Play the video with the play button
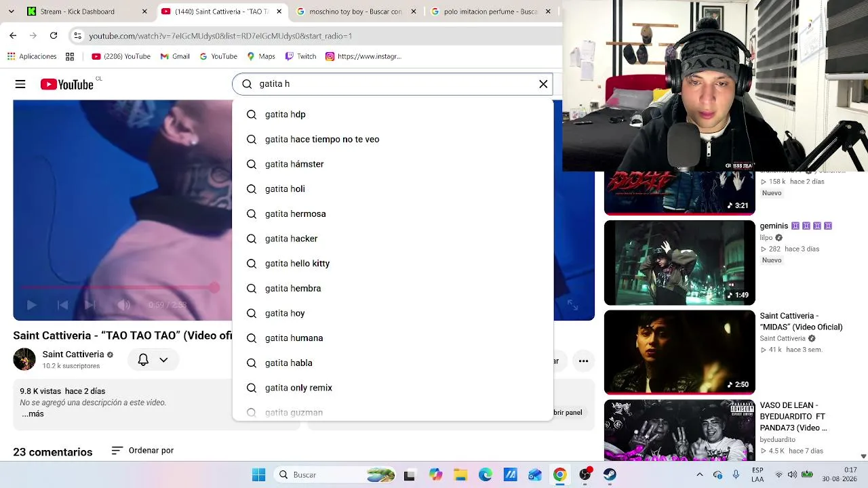This screenshot has height=488, width=868. tap(31, 305)
